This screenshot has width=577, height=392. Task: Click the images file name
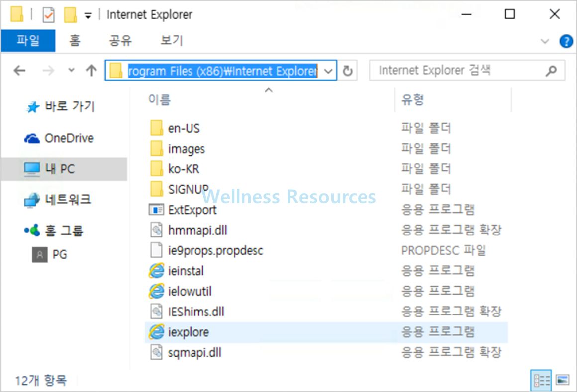point(186,149)
